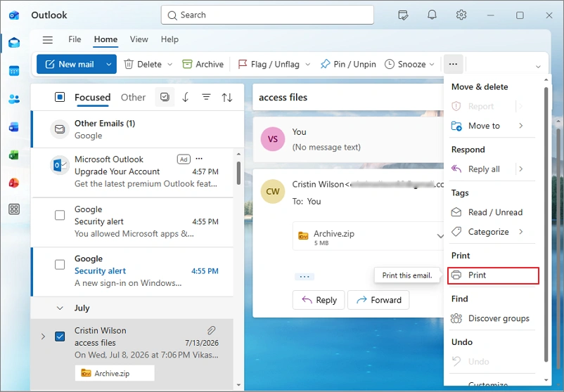Click the overflow menu scrollbar
Image resolution: width=564 pixels, height=392 pixels.
tap(546, 225)
